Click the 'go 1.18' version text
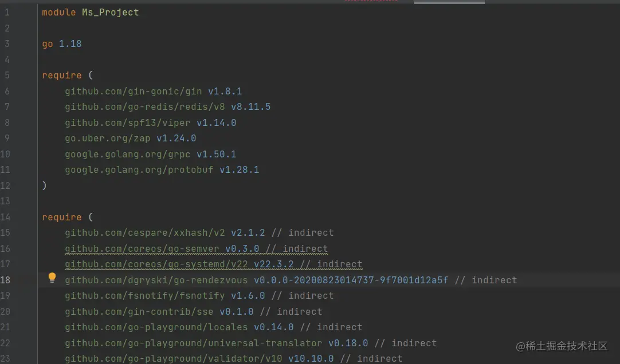 [62, 44]
